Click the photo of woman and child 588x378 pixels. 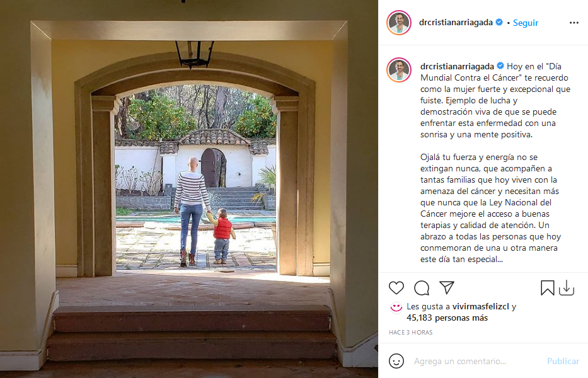point(189,189)
